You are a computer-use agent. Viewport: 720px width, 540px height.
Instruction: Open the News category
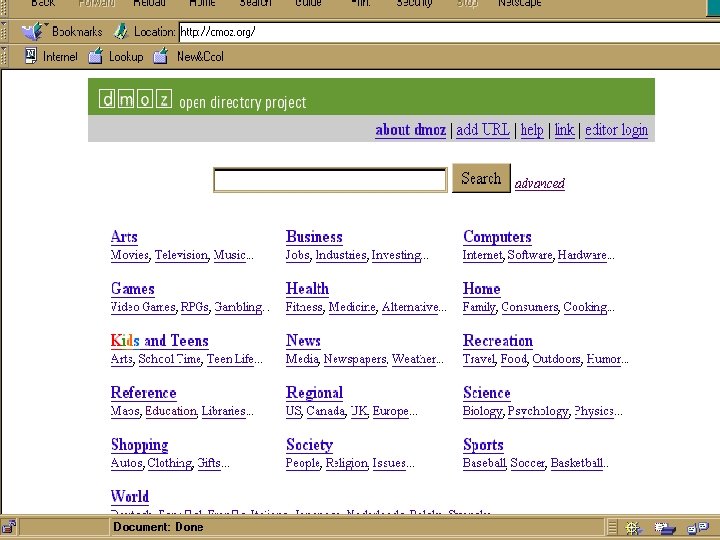coord(303,341)
